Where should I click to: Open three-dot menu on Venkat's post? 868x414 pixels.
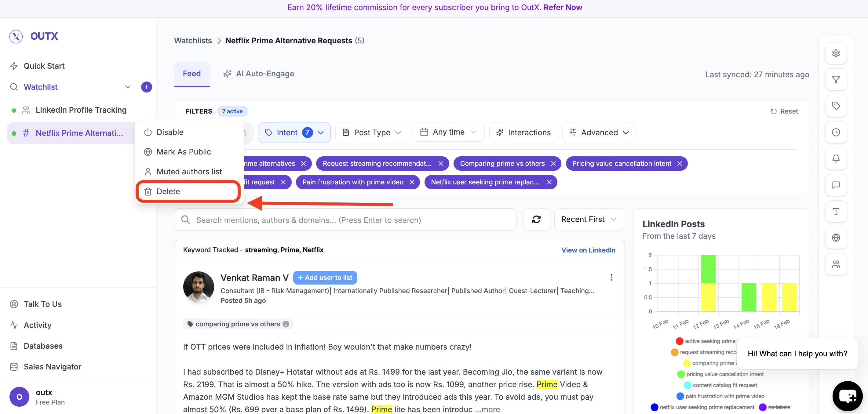coord(611,277)
